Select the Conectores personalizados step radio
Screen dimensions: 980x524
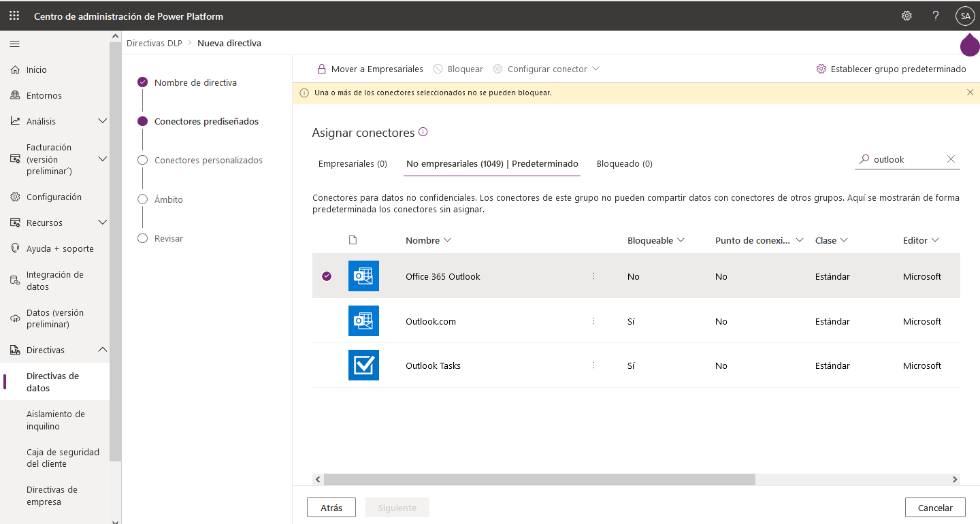[142, 160]
